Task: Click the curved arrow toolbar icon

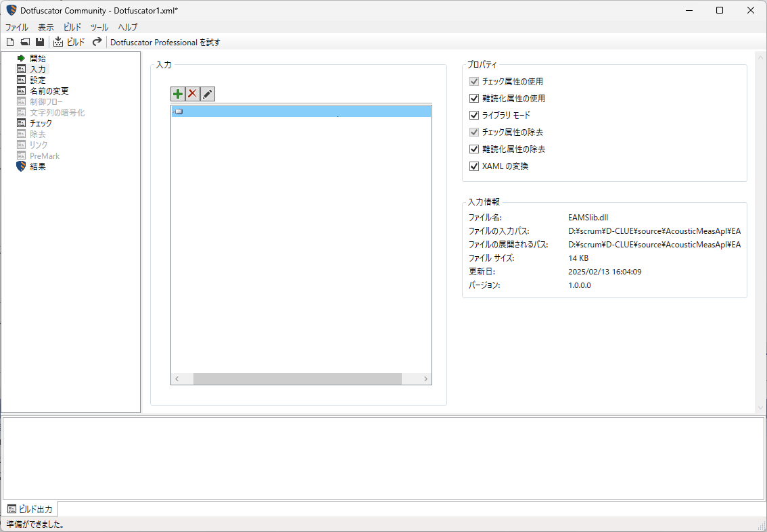Action: pos(97,42)
